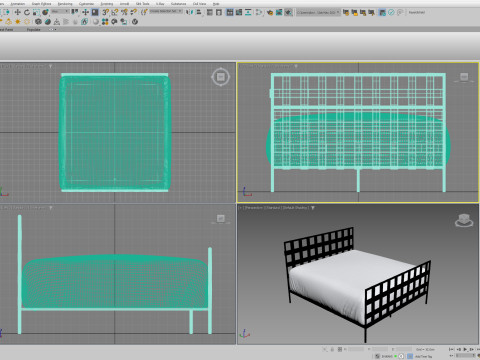The width and height of the screenshot is (480, 360).
Task: Expand the ribbon minimize options arrow
Action: pyautogui.click(x=55, y=29)
